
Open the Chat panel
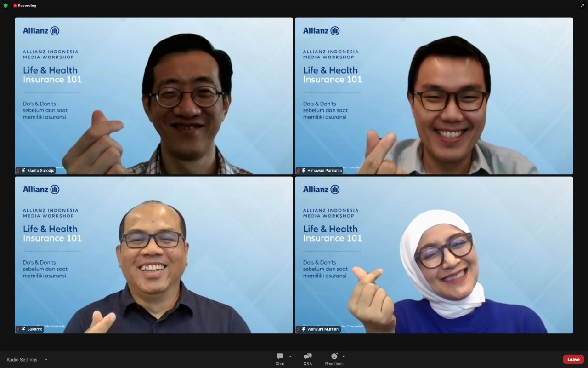(x=280, y=359)
